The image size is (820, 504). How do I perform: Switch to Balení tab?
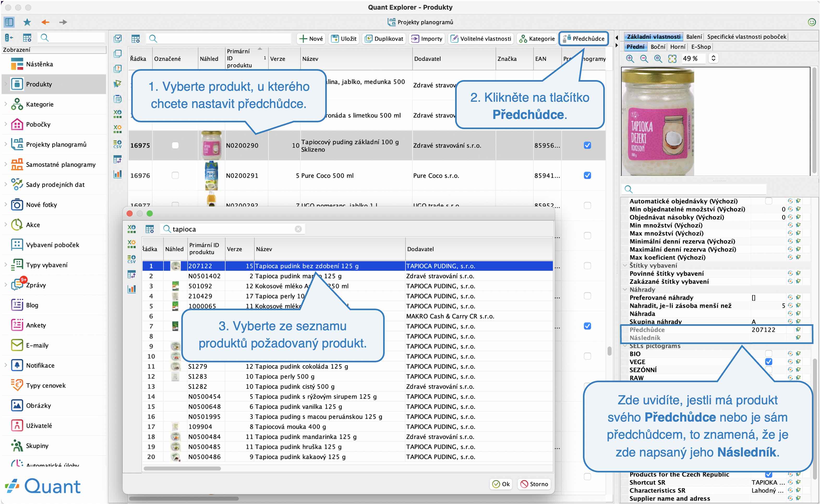coord(694,37)
